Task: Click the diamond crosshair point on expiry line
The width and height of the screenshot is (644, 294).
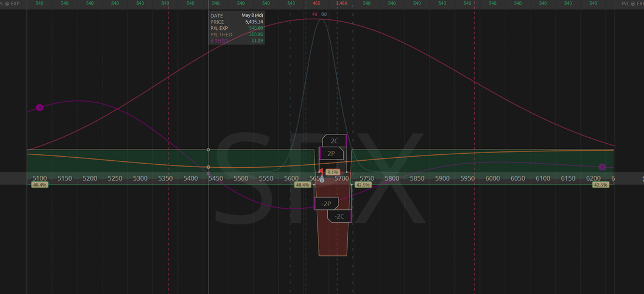Action: 208,150
